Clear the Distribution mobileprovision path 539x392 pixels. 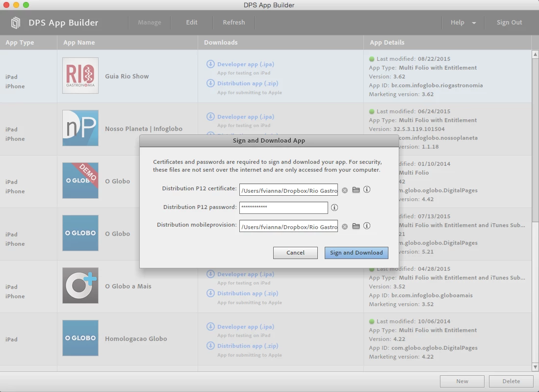345,226
